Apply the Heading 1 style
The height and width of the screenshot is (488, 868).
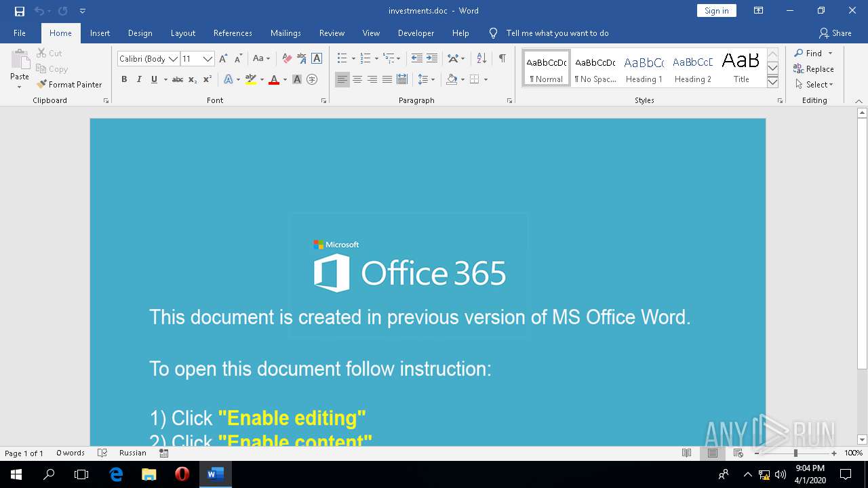tap(644, 68)
